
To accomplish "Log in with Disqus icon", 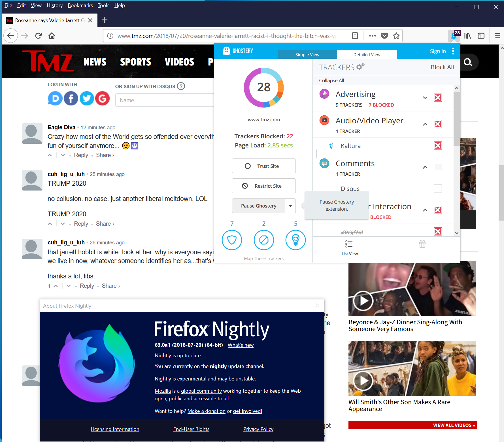I will tap(55, 98).
